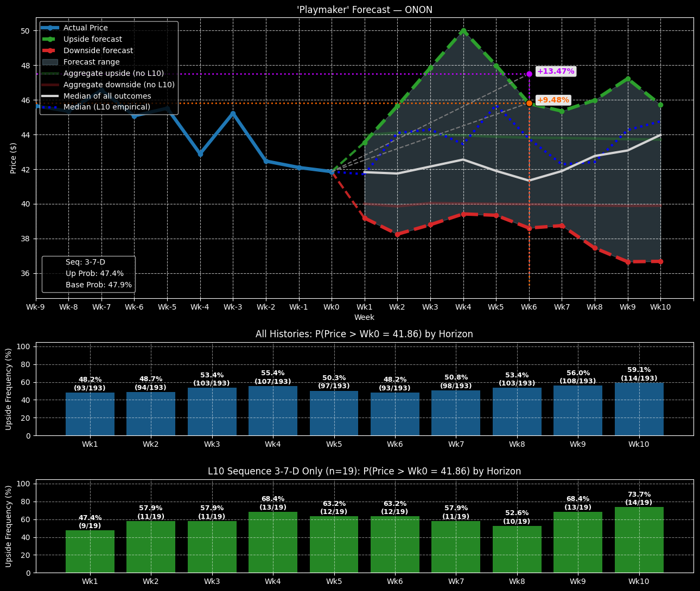Click the "Wk-1" x-axis tick label
700x591 pixels.
298,307
